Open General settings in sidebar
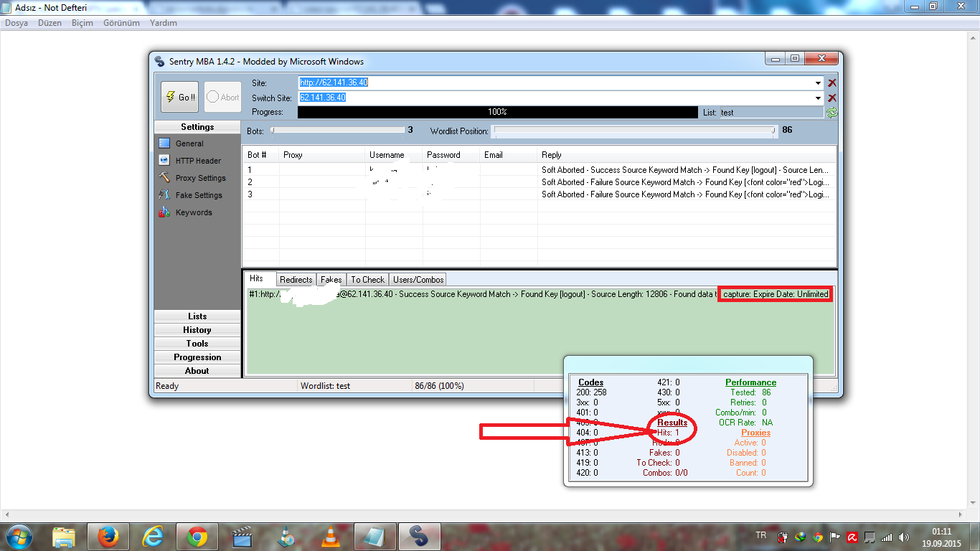This screenshot has height=551, width=980. [x=189, y=143]
